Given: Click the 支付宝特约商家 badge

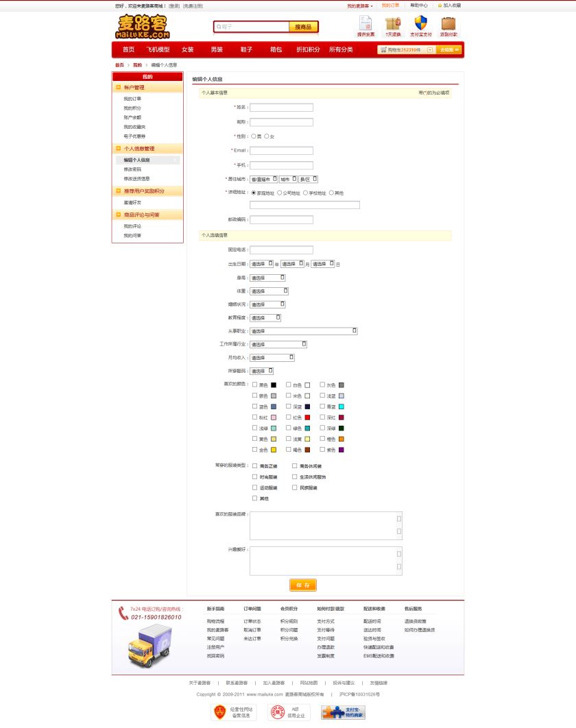Looking at the screenshot, I should [344, 712].
